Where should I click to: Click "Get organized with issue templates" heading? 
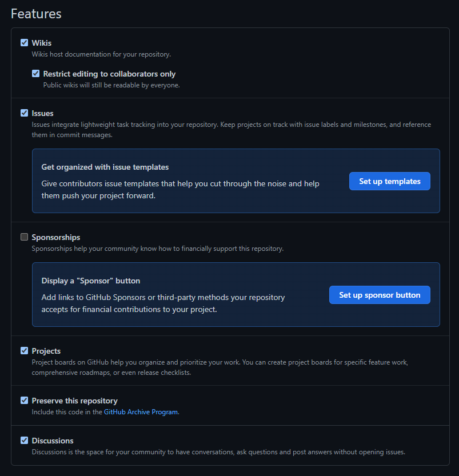click(x=105, y=167)
